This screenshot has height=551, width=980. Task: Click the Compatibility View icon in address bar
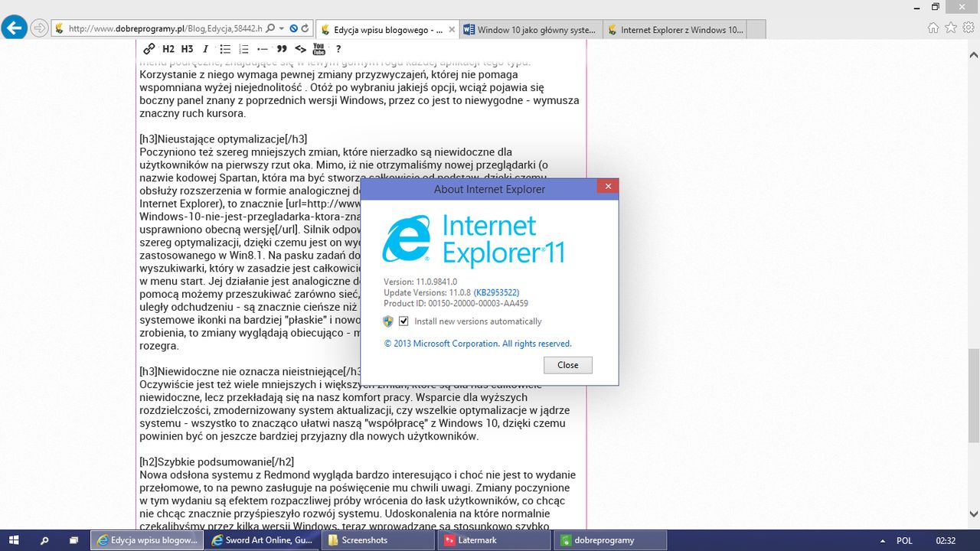(293, 28)
